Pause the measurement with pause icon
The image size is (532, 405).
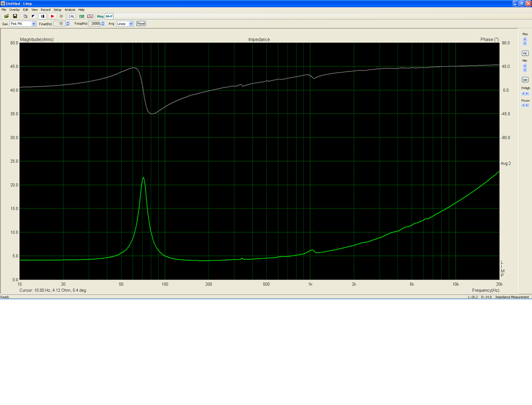[x=43, y=16]
